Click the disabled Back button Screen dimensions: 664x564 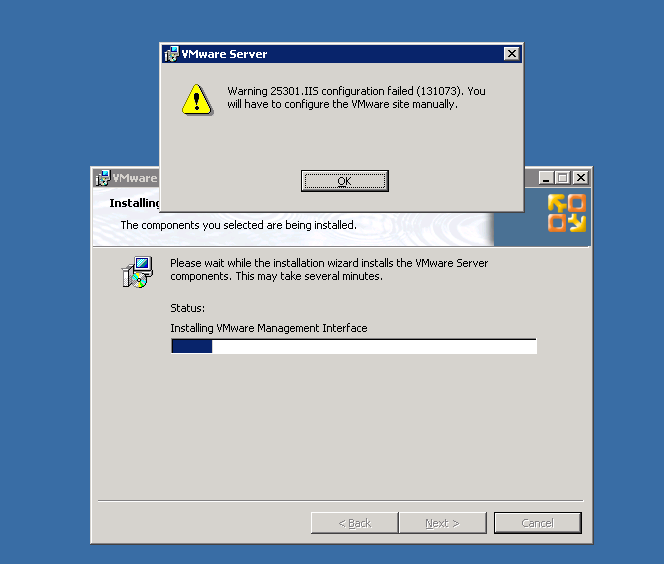tap(354, 523)
